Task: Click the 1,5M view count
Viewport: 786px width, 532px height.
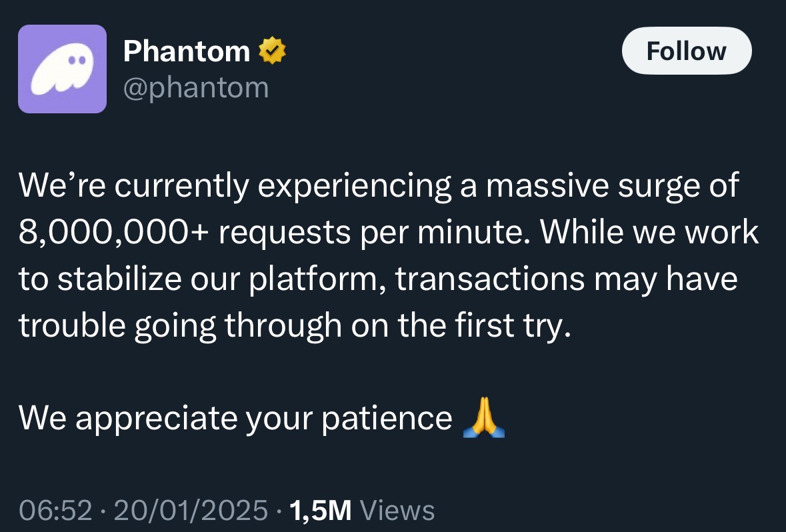Action: [x=321, y=511]
